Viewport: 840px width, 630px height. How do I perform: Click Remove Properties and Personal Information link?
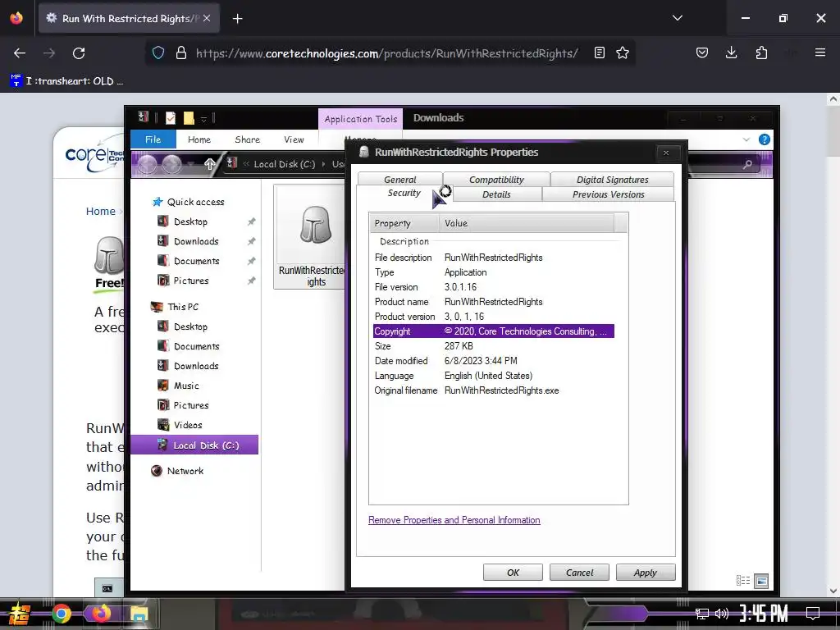click(454, 520)
